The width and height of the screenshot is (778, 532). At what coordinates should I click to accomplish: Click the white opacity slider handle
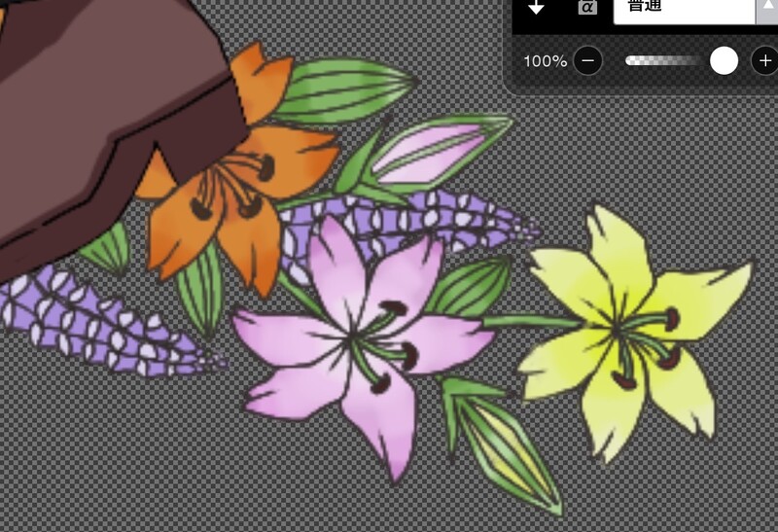(724, 61)
